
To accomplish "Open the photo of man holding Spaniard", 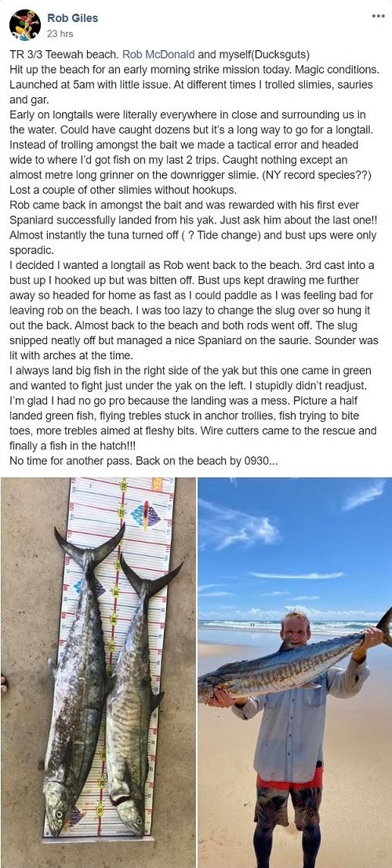I will click(x=295, y=672).
